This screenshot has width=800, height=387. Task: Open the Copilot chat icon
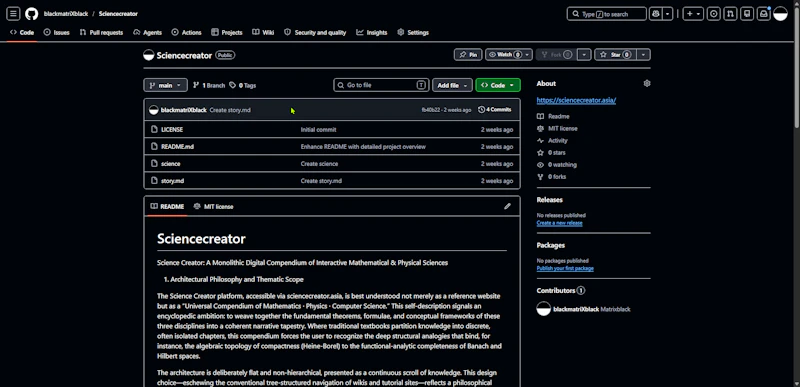click(656, 14)
